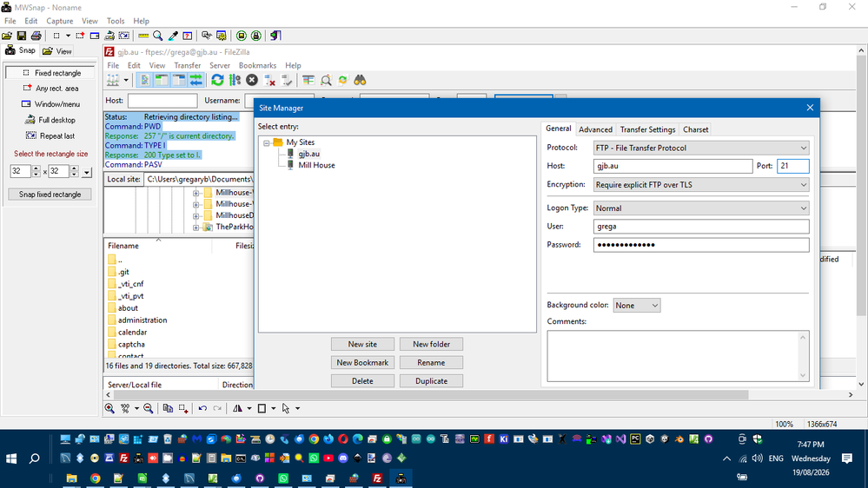Screen dimensions: 868x488
Task: Click the MWSnap vertical scrollbar thumb
Action: coord(861,187)
